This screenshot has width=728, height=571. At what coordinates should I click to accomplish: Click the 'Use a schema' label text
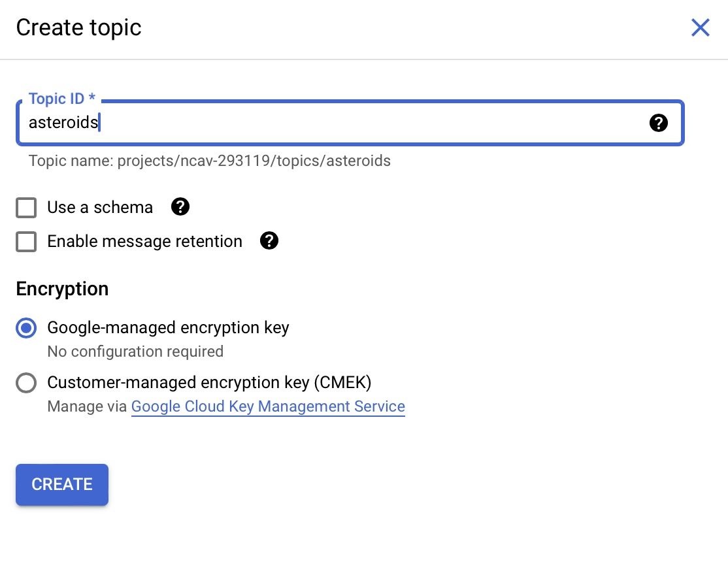100,207
